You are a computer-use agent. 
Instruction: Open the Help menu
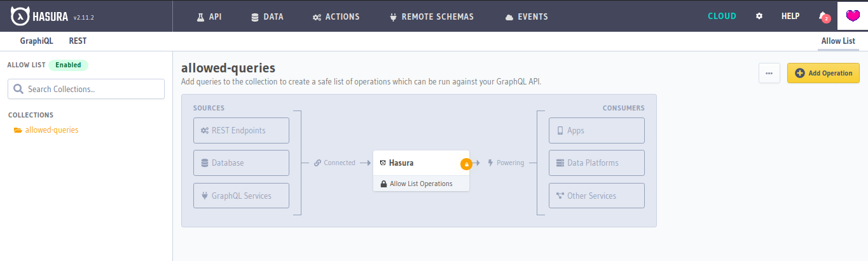pyautogui.click(x=790, y=17)
